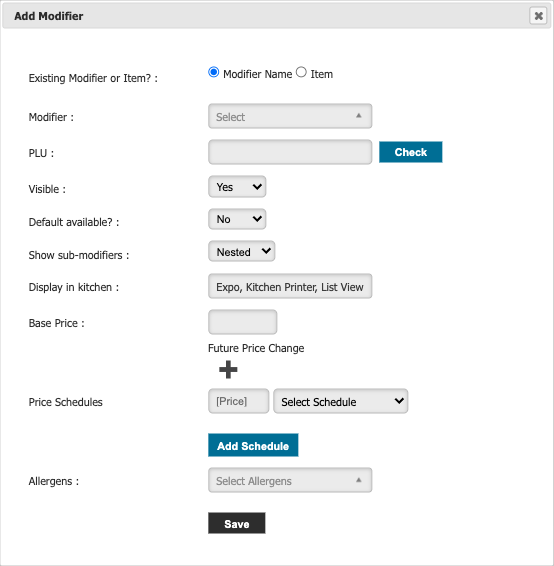
Task: Open the Default available dropdown
Action: [237, 219]
